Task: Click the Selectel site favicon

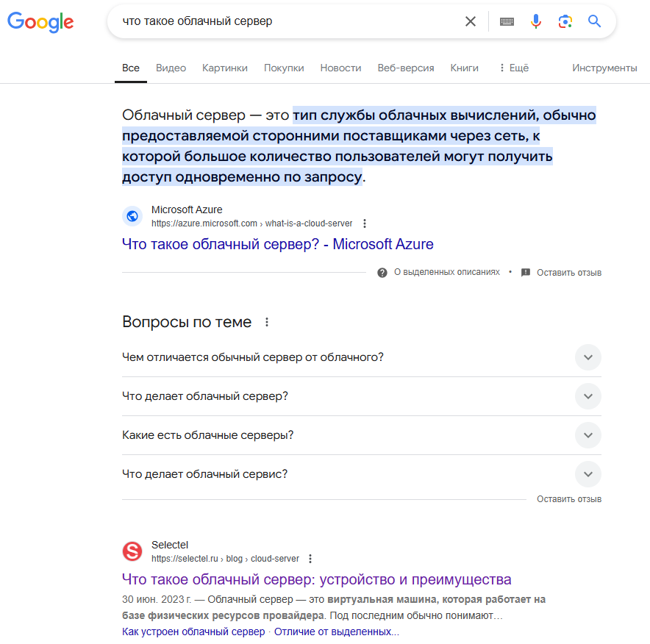Action: click(132, 551)
